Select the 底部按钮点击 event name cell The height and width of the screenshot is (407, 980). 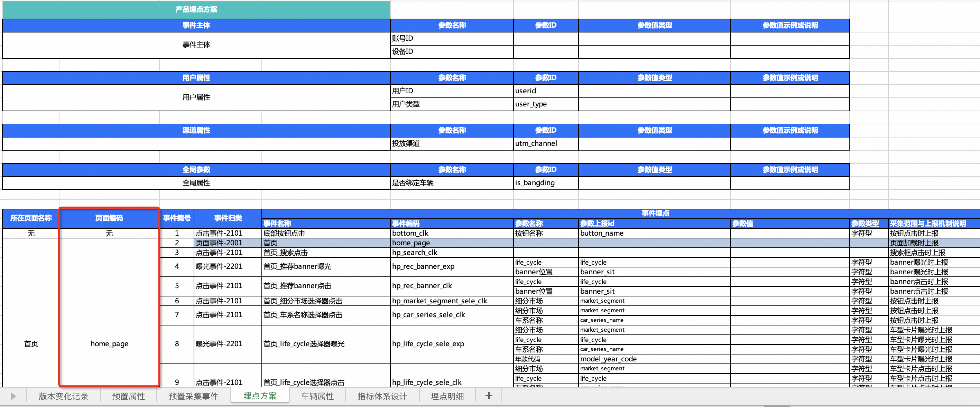click(326, 233)
